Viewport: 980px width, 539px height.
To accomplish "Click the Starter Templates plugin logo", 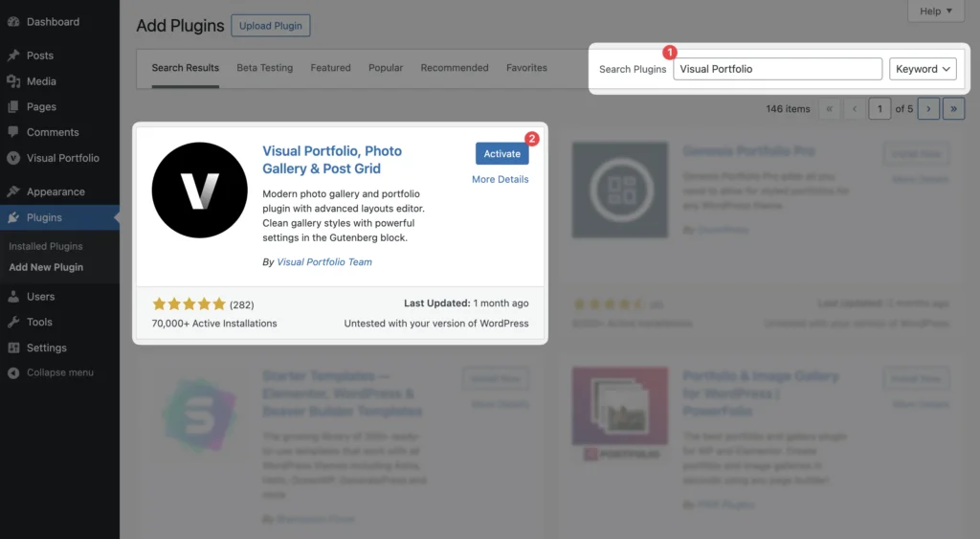I will click(x=199, y=415).
